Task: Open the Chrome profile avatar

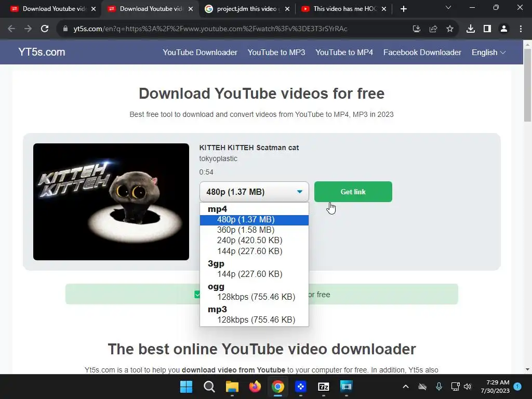Action: click(504, 29)
